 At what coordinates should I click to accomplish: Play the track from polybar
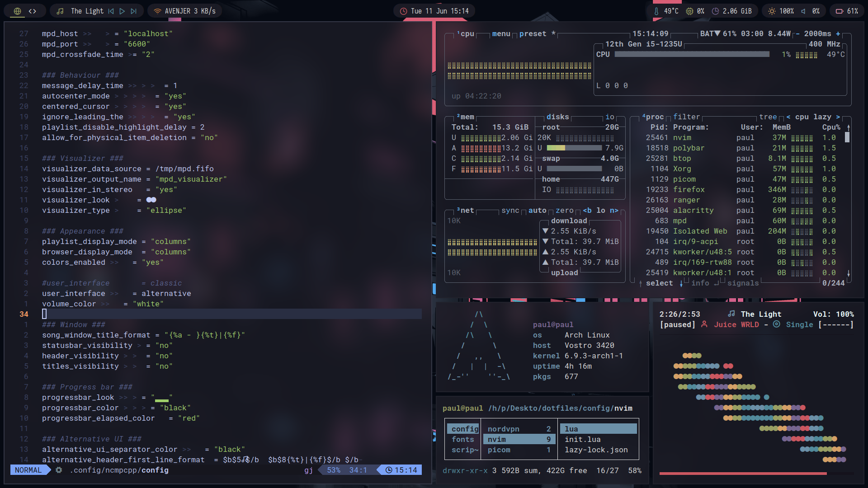click(x=122, y=11)
